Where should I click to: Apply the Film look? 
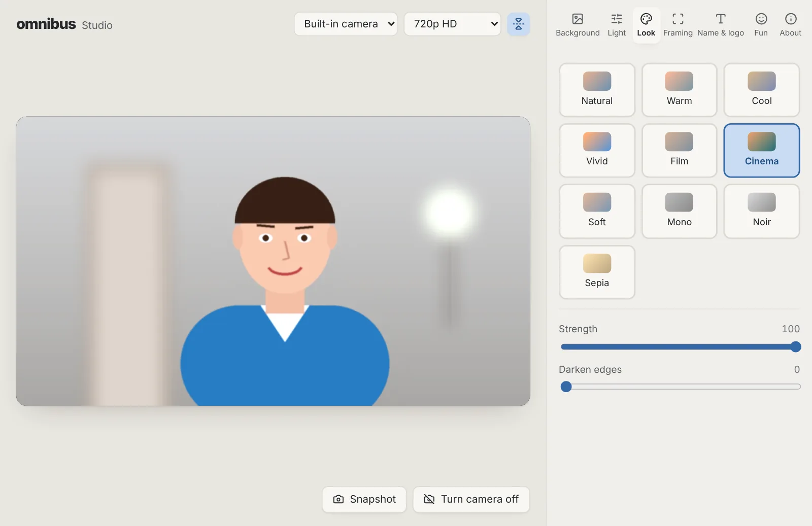[679, 151]
